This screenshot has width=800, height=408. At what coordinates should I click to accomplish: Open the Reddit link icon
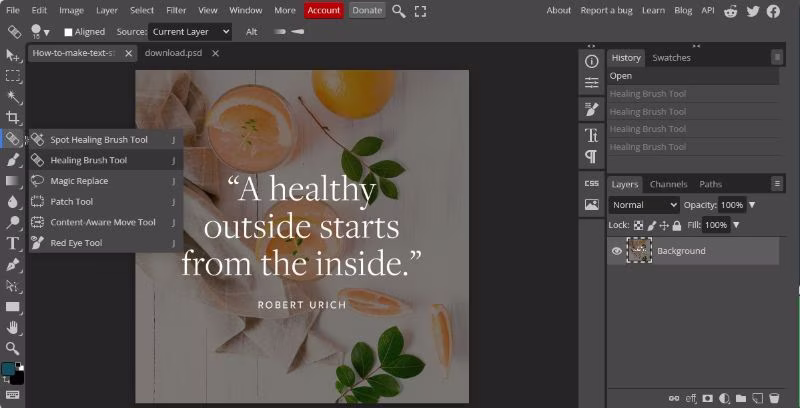(x=731, y=11)
